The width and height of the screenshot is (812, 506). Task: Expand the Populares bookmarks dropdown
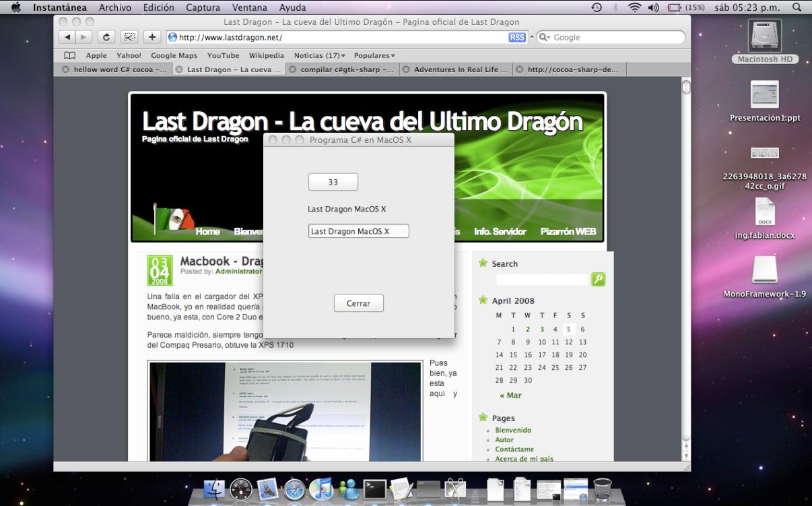374,55
